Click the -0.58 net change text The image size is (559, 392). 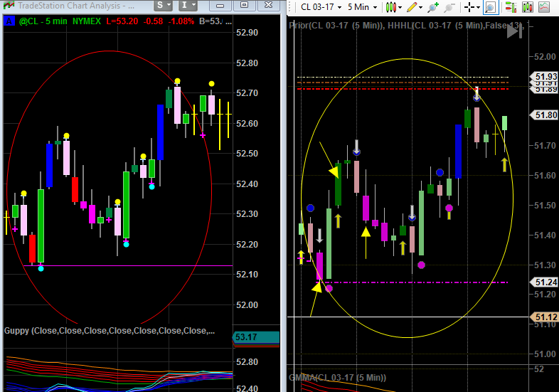[x=153, y=21]
